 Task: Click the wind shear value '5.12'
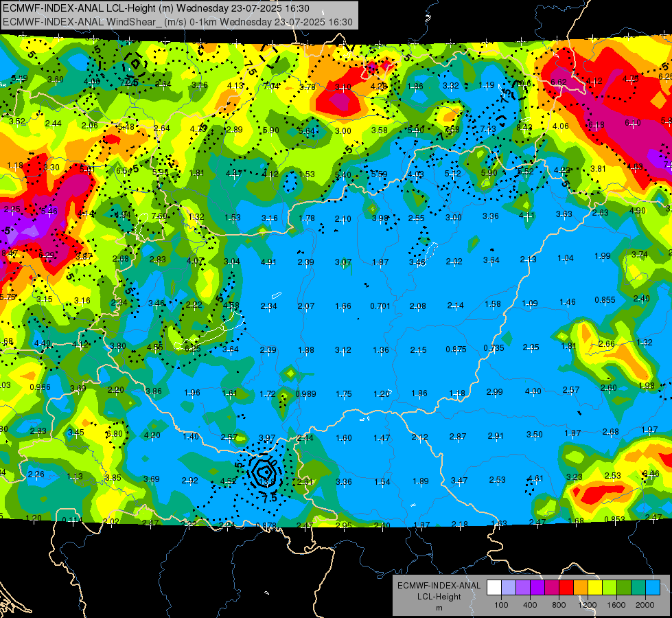452,173
